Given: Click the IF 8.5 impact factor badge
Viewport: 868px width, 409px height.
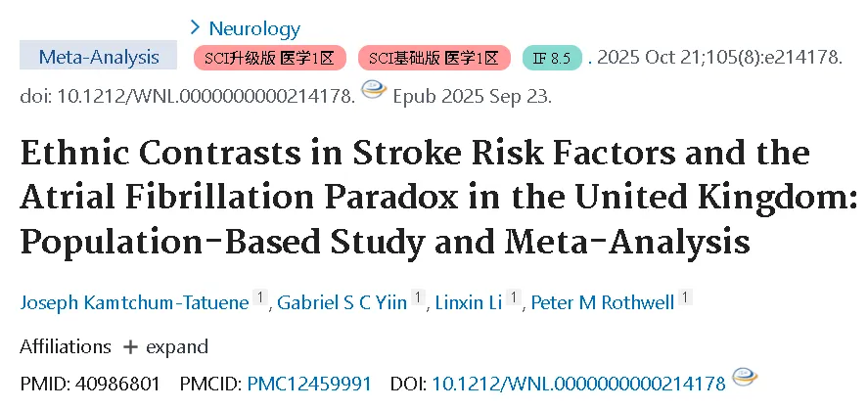Looking at the screenshot, I should (552, 58).
